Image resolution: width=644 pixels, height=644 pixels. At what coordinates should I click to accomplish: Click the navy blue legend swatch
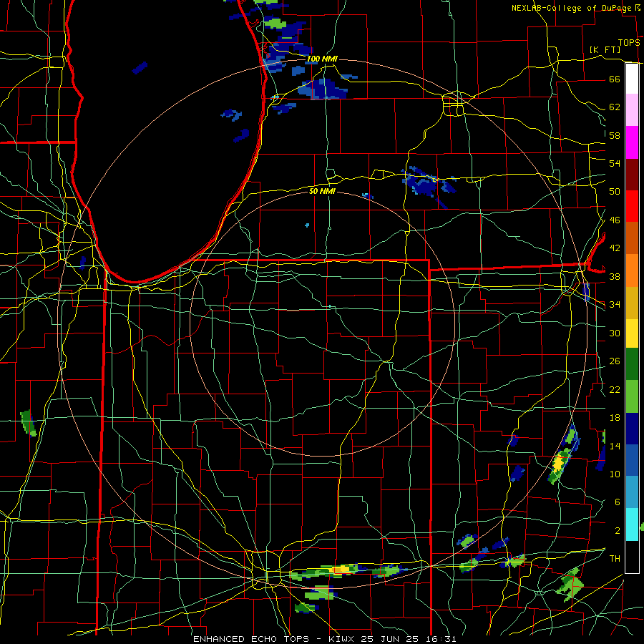632,429
